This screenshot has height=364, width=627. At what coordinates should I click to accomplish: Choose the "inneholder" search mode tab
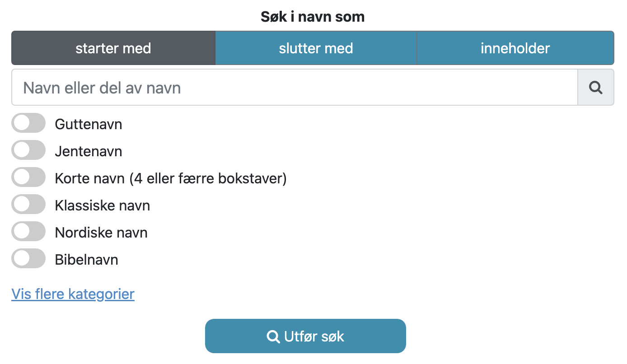click(x=515, y=48)
